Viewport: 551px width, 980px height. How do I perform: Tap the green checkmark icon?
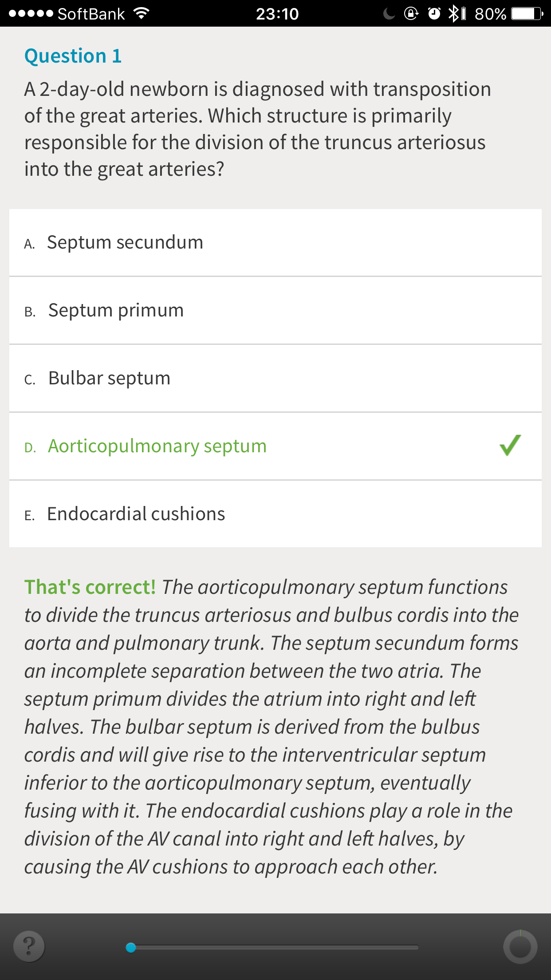[510, 445]
